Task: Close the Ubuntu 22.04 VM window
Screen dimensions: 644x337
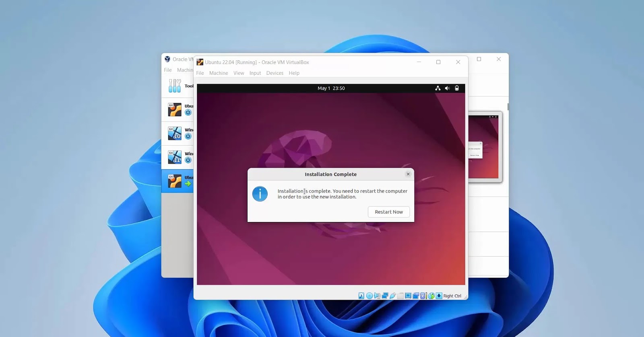Action: pos(458,62)
